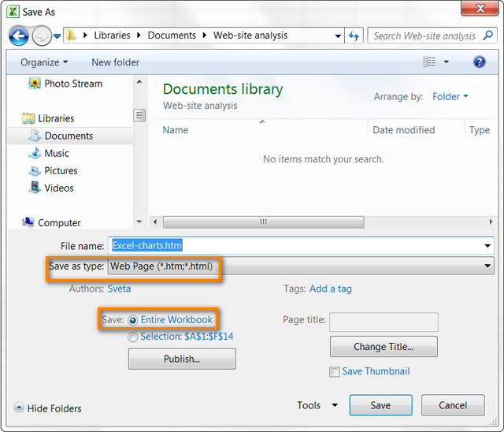Viewport: 504px width, 432px height.
Task: Select the Photo Stream icon in sidebar
Action: tap(35, 84)
